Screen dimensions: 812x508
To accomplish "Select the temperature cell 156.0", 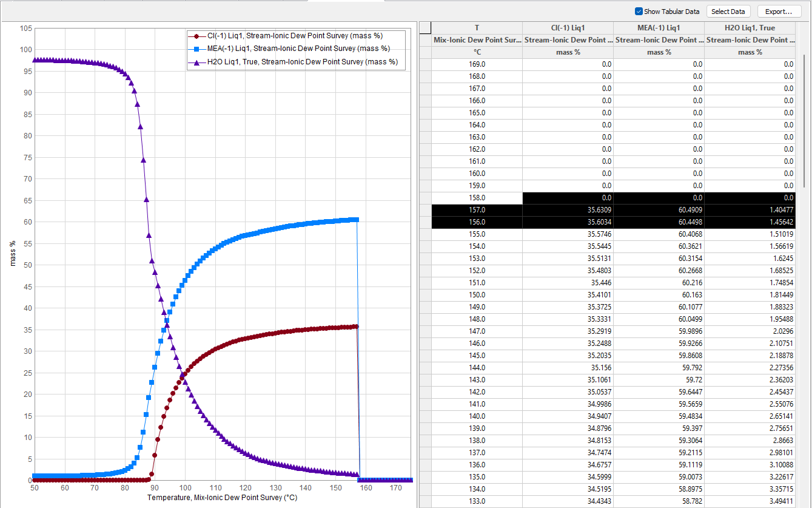I will point(477,222).
